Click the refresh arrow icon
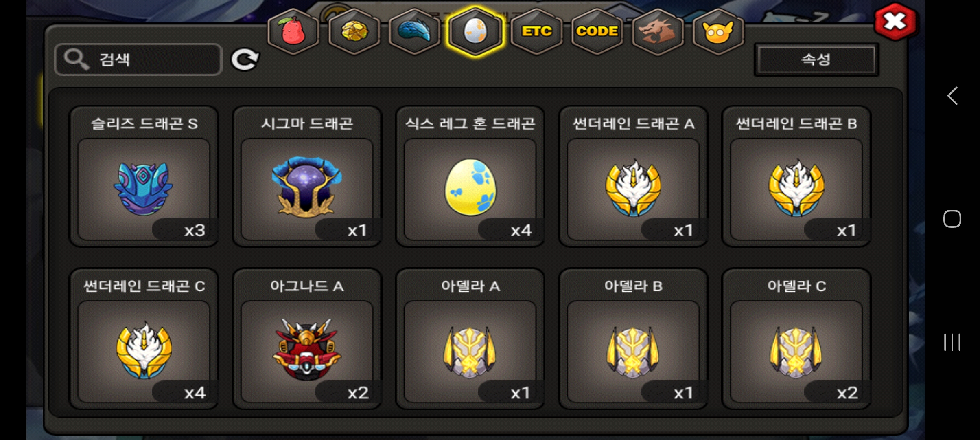Image resolution: width=980 pixels, height=440 pixels. tap(245, 60)
